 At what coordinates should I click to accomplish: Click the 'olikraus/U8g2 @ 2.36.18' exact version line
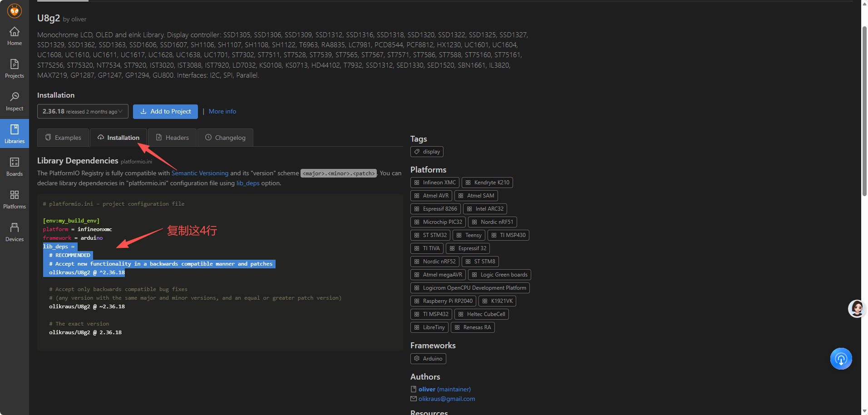pyautogui.click(x=85, y=332)
